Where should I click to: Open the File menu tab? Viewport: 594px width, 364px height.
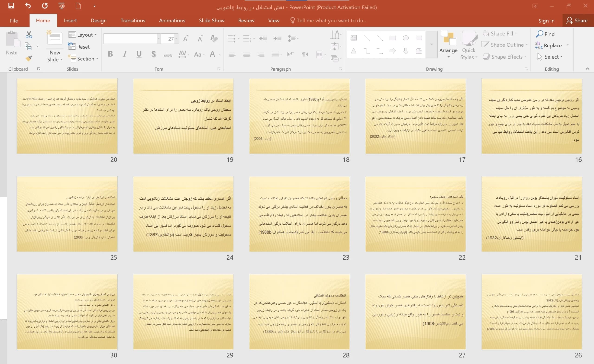(14, 20)
